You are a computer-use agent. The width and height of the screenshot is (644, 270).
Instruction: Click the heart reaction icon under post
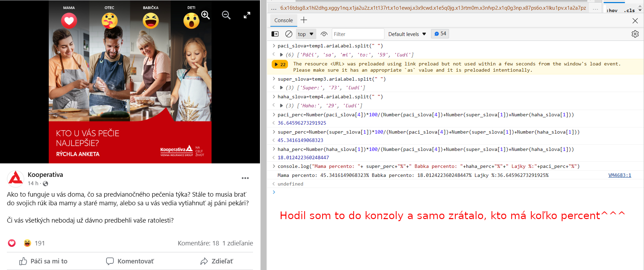12,243
